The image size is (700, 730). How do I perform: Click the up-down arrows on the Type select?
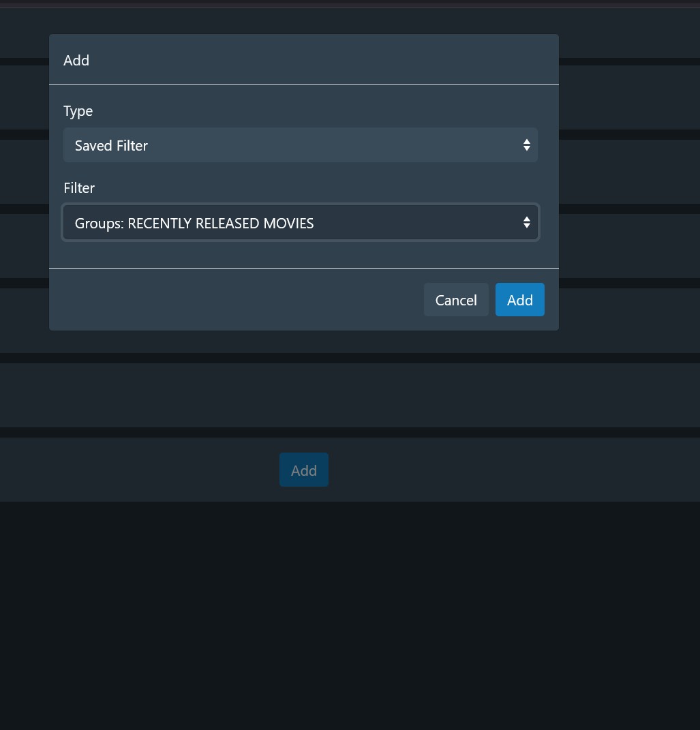(526, 145)
